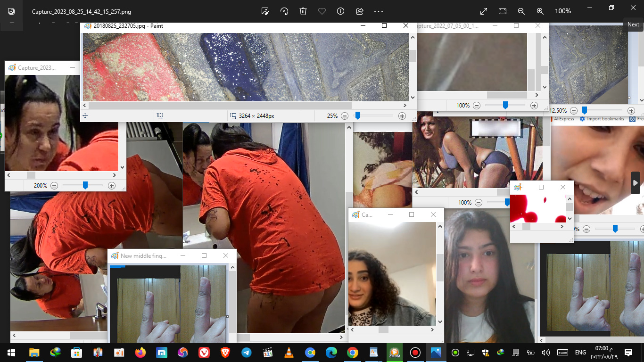
Task: Rotate the image using the rotate icon
Action: 284,11
